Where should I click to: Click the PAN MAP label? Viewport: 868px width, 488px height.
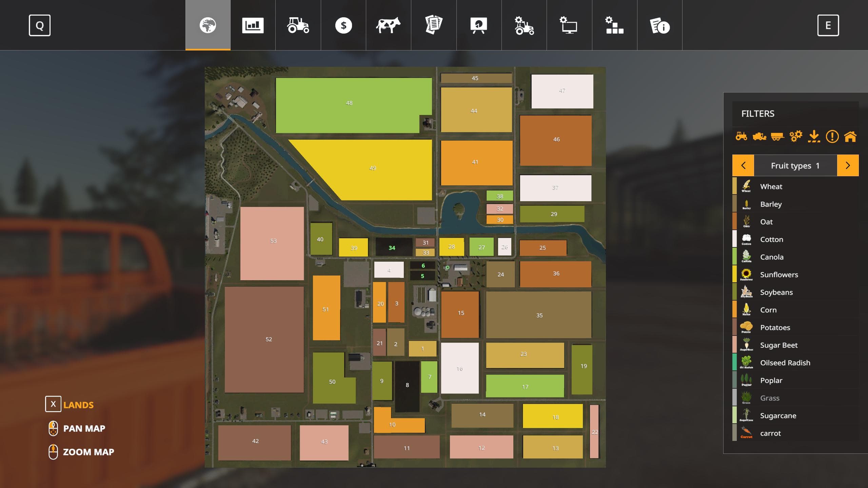coord(84,428)
